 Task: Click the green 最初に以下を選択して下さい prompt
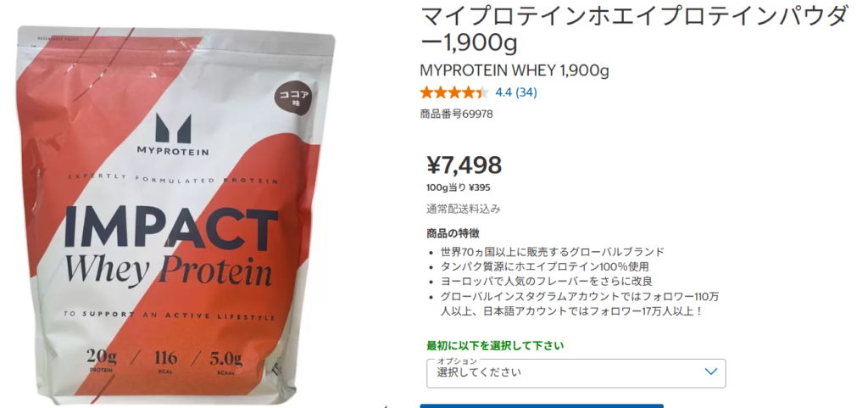tap(495, 346)
